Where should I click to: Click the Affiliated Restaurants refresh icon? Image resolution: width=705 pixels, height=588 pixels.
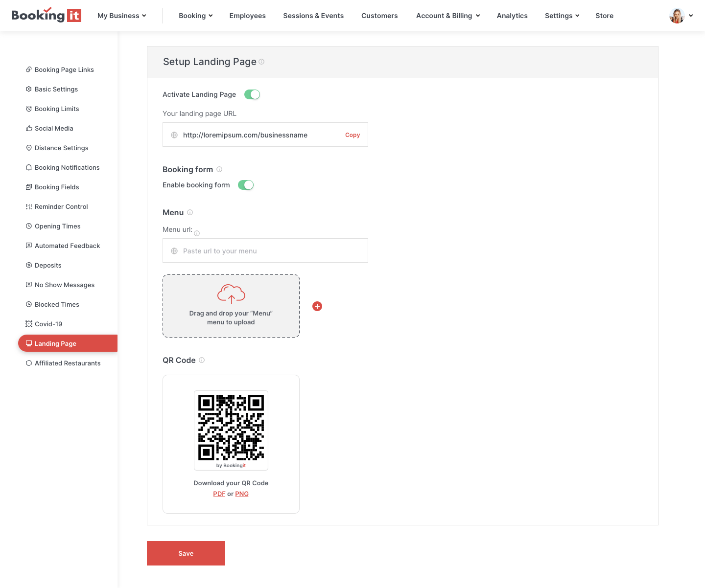pos(29,363)
